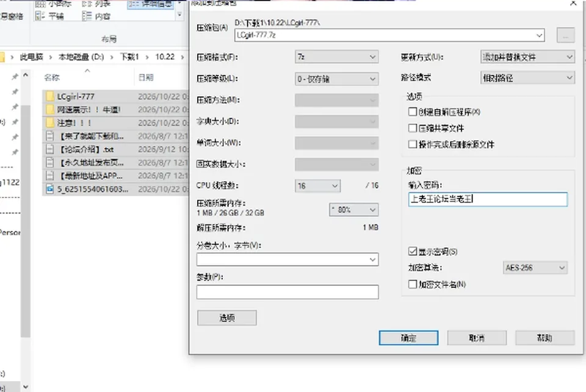Open the 更新方式 dropdown

(527, 57)
